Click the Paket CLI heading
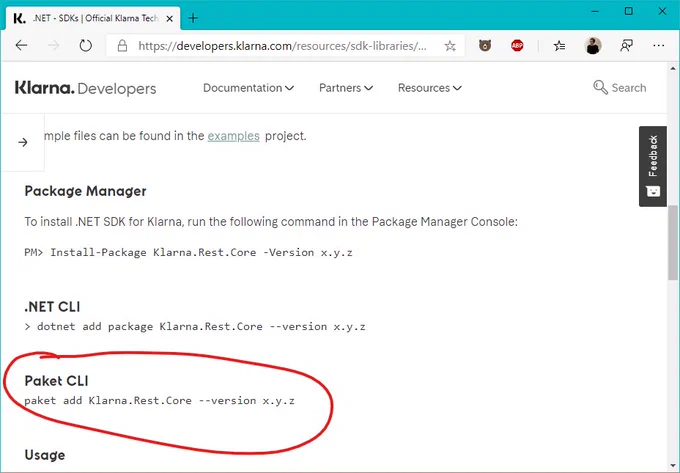Viewport: 680px width, 473px height. (x=56, y=381)
